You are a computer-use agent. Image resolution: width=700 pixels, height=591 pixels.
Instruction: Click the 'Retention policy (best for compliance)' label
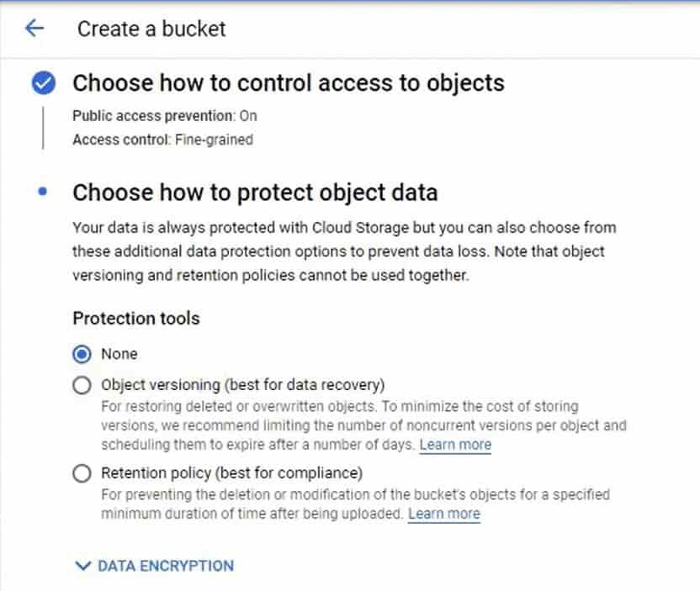pyautogui.click(x=231, y=472)
